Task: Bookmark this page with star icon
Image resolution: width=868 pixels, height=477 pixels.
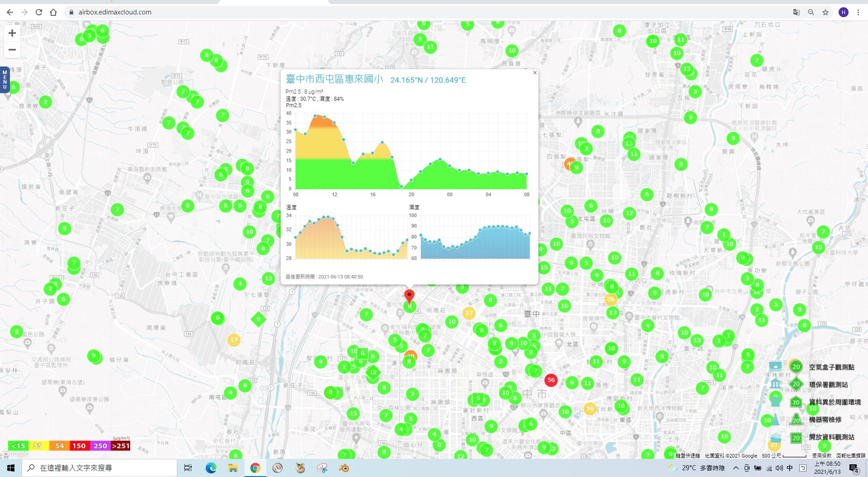Action: click(826, 12)
